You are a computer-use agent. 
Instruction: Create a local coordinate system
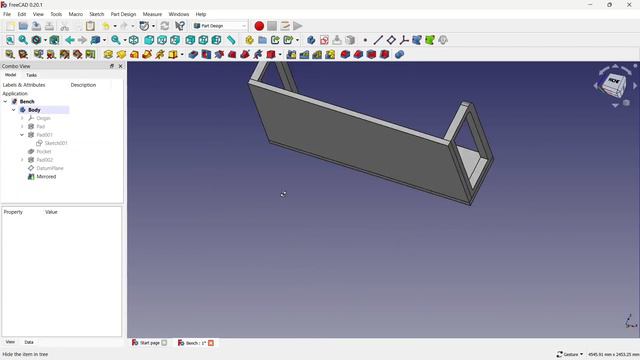404,40
